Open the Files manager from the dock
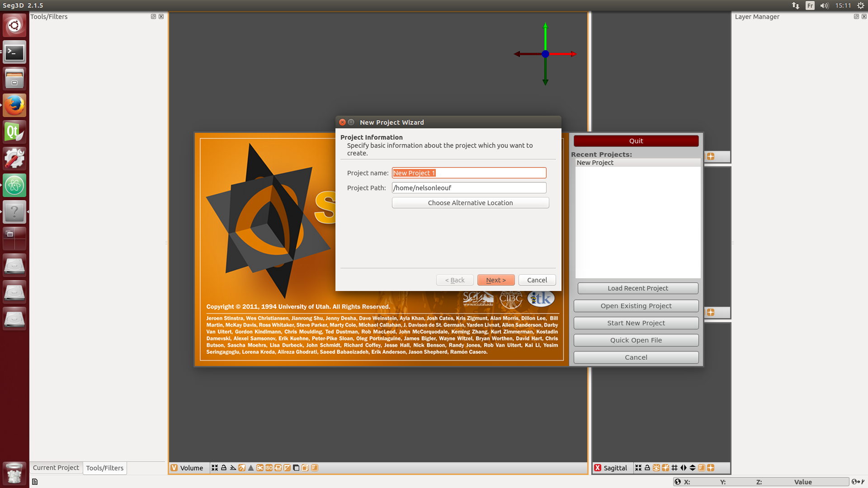Image resolution: width=868 pixels, height=488 pixels. (x=14, y=79)
